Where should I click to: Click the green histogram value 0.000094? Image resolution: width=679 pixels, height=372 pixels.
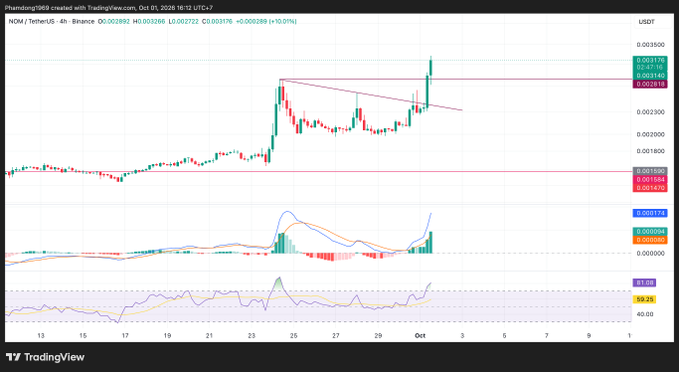click(650, 232)
